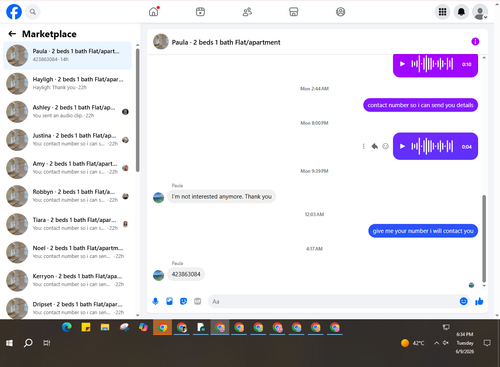This screenshot has width=500, height=367.
Task: Open Hayligh conversation in list
Action: click(x=67, y=83)
